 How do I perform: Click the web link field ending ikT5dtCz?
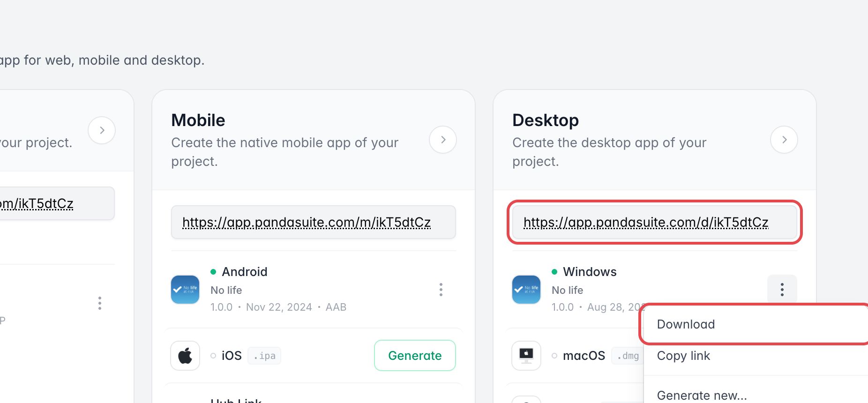point(56,203)
